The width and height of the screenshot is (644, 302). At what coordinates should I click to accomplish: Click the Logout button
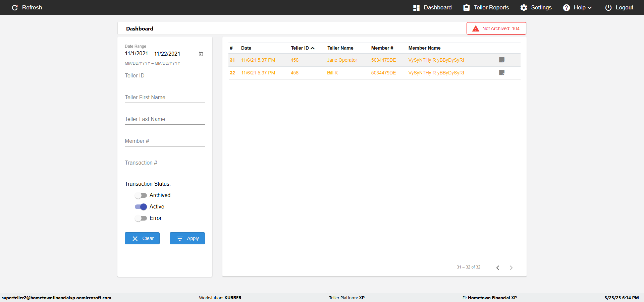point(619,7)
